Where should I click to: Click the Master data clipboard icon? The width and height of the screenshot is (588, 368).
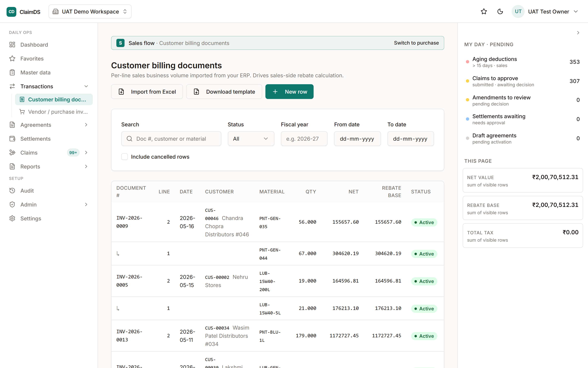[x=12, y=73]
